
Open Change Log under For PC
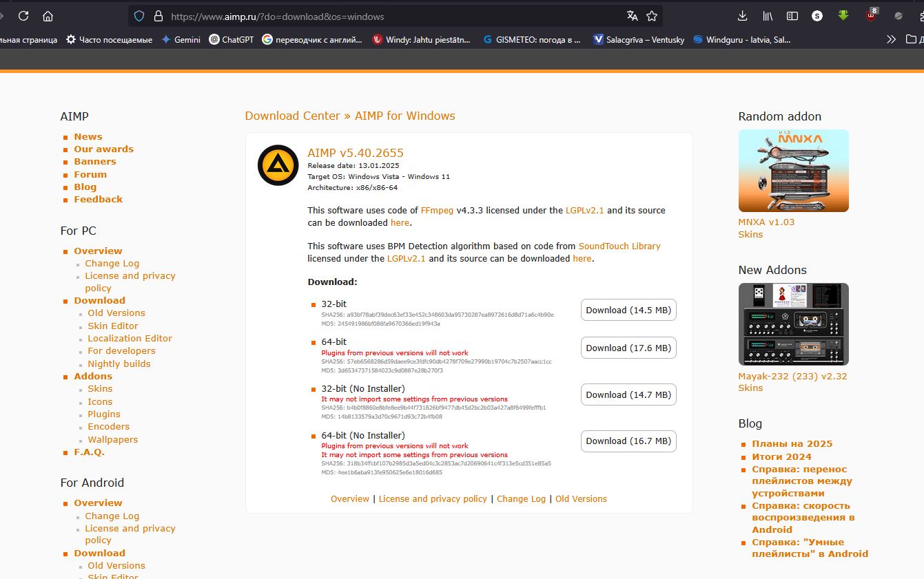[x=112, y=263]
